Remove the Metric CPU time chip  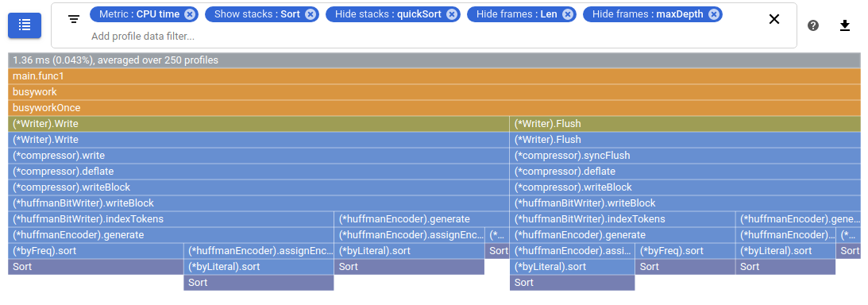coord(190,14)
